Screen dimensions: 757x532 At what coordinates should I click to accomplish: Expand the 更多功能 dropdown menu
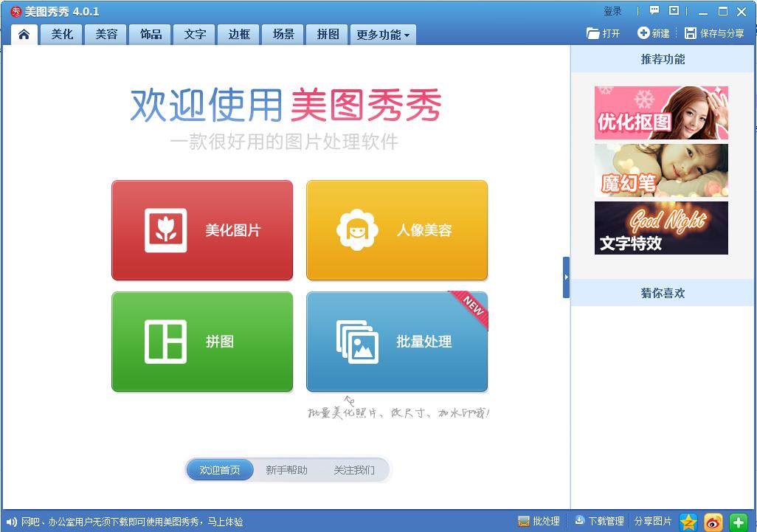383,33
